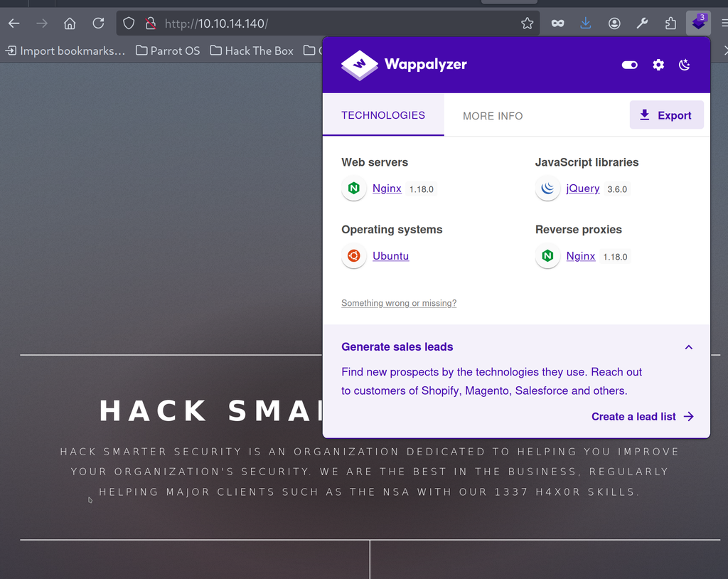The image size is (728, 579).
Task: Switch to the More Info tab
Action: click(493, 116)
